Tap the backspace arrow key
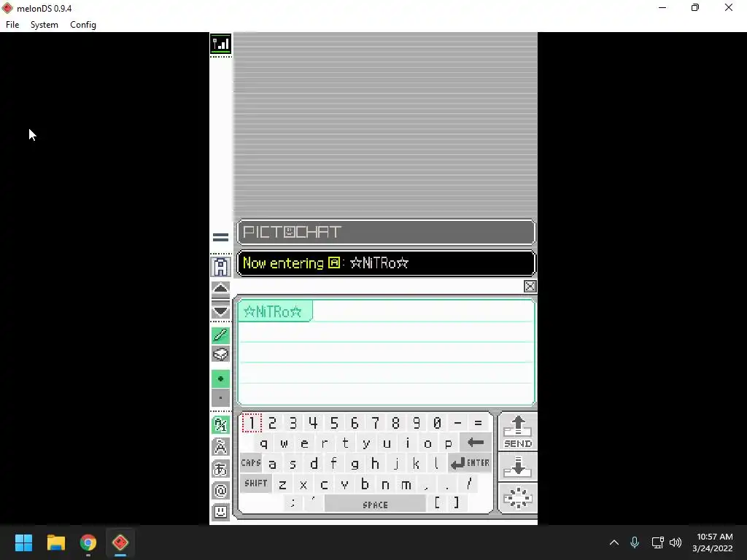This screenshot has height=560, width=747. pos(476,443)
